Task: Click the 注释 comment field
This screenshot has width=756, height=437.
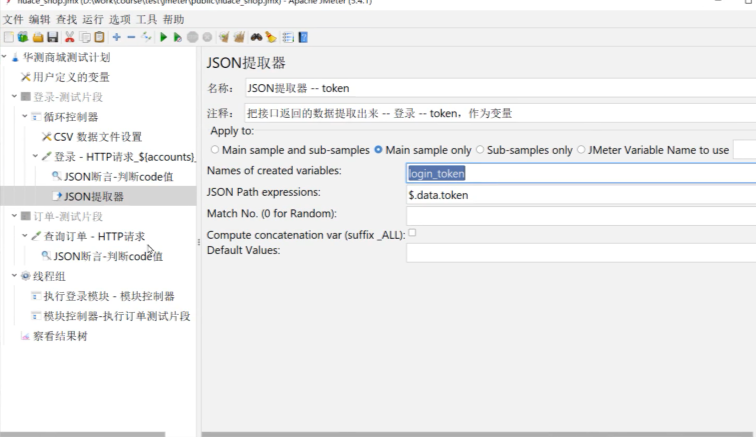Action: click(500, 113)
